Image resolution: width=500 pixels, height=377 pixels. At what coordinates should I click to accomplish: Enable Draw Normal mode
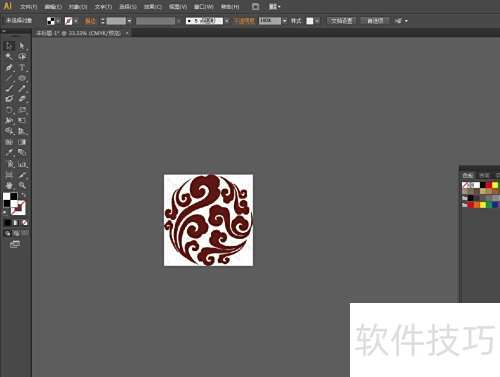pyautogui.click(x=7, y=233)
